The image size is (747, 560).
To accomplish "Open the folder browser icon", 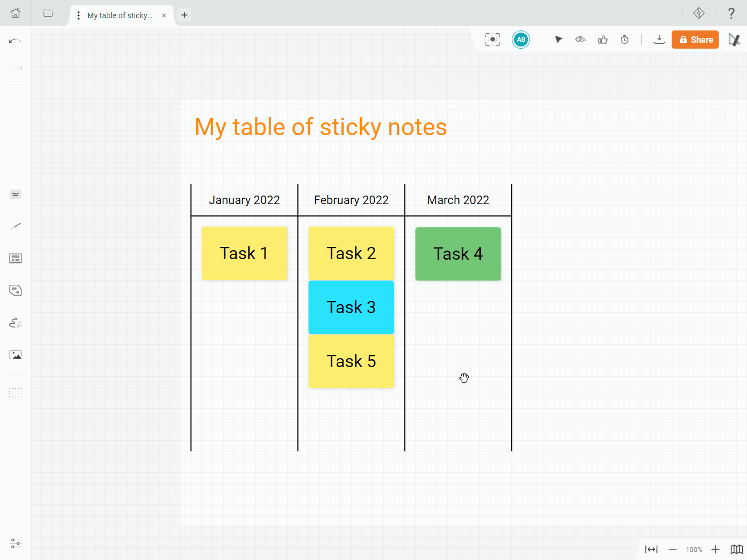I will 48,13.
